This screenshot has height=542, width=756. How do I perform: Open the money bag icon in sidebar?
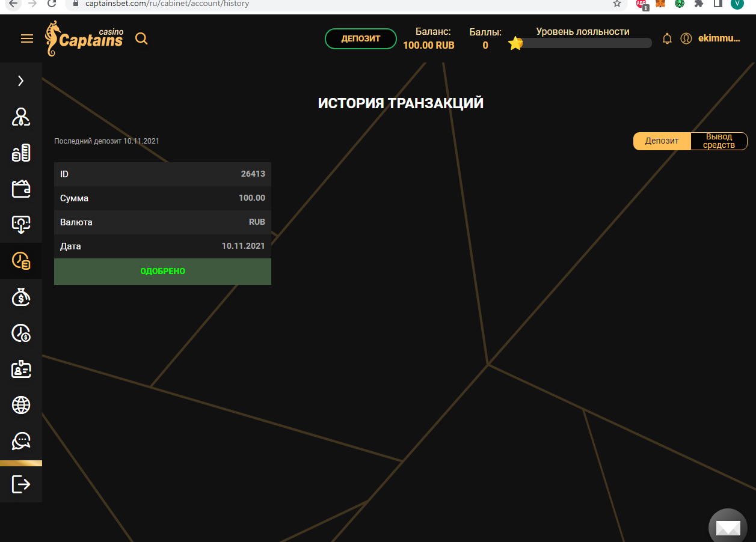coord(21,297)
